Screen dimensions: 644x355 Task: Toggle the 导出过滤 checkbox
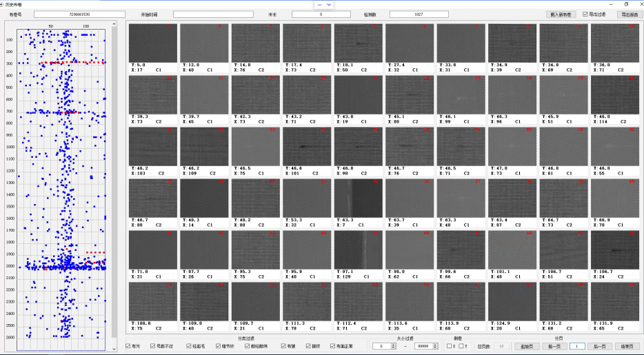tap(585, 14)
